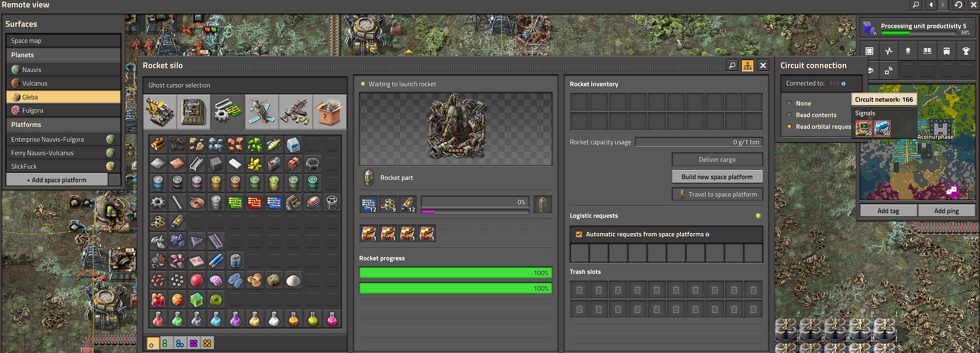Click the Deliver cargo button

pos(717,159)
